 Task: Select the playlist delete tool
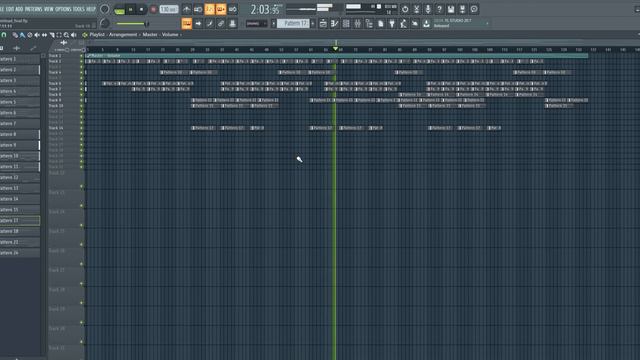[x=30, y=35]
